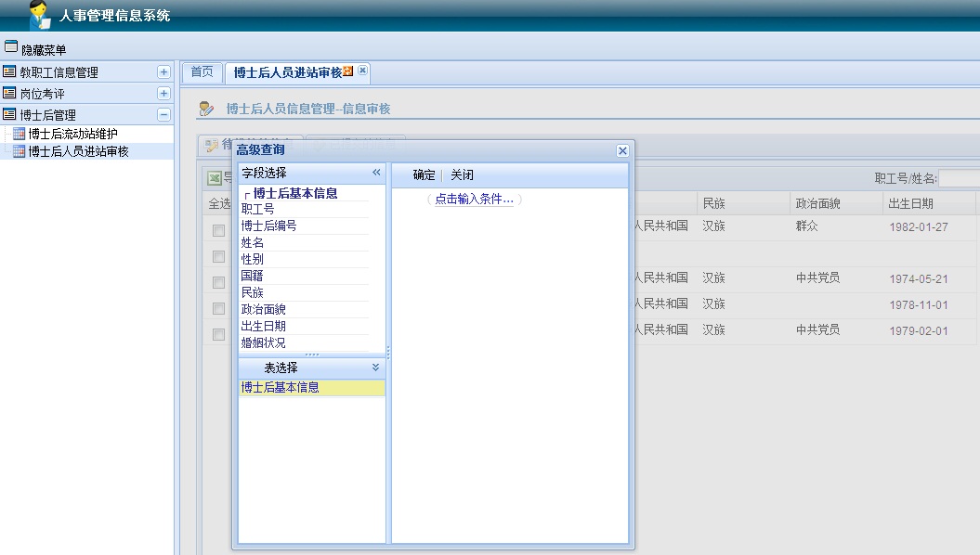This screenshot has width=980, height=555.
Task: Click the green Excel export icon
Action: click(214, 178)
